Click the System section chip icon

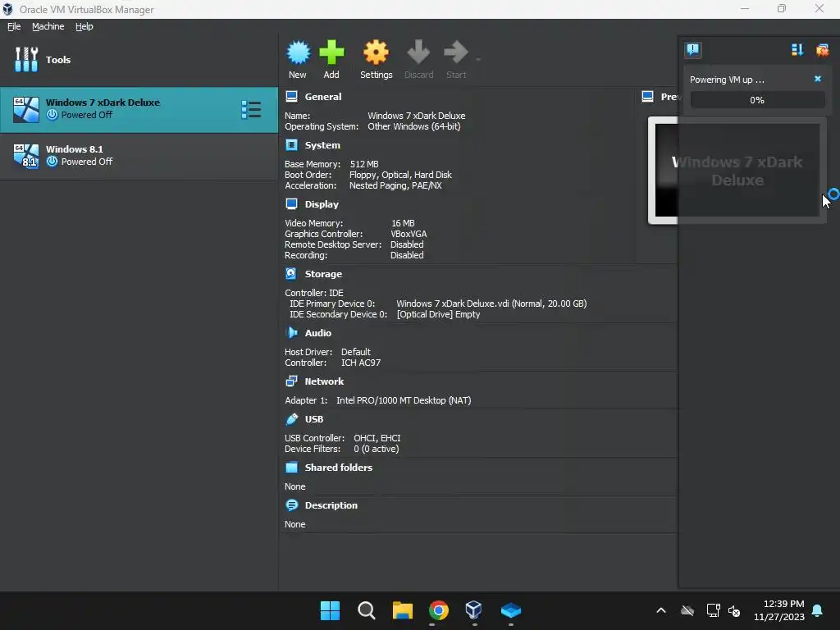291,145
